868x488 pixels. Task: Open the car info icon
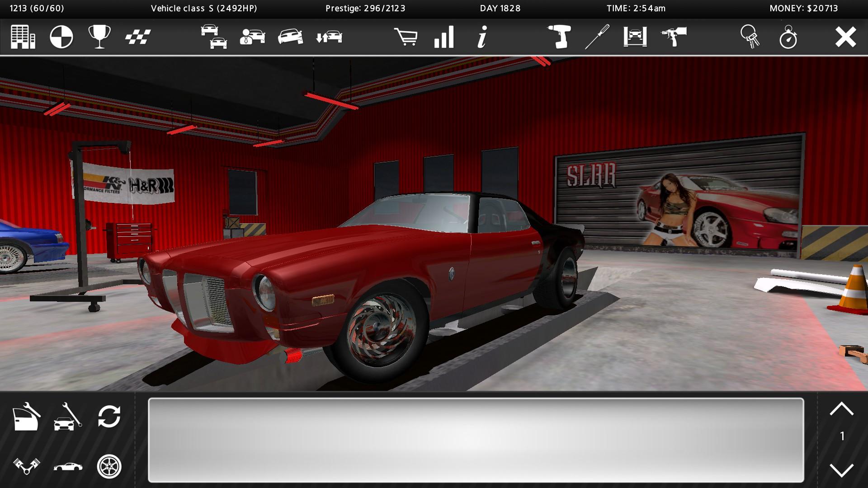point(482,37)
